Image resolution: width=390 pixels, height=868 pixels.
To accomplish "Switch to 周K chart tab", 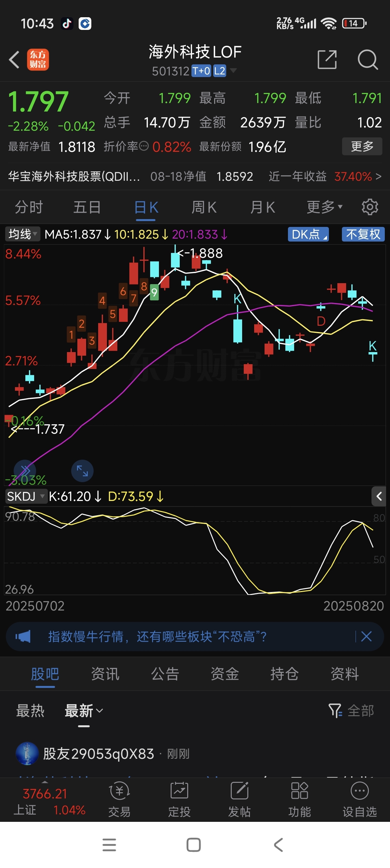I will coord(204,207).
